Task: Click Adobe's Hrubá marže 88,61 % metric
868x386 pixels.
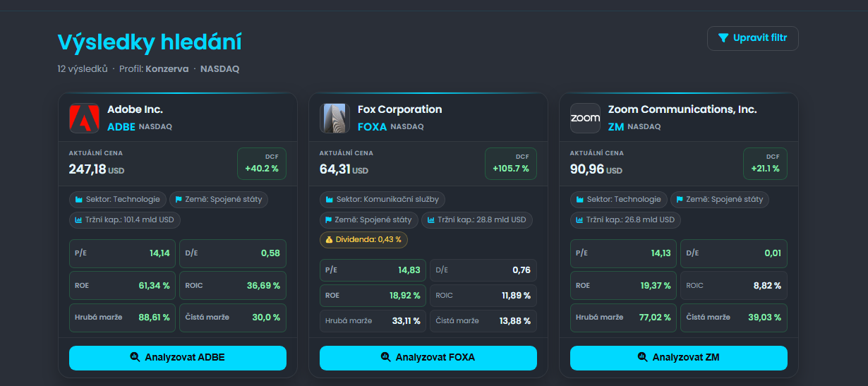Action: pyautogui.click(x=123, y=318)
